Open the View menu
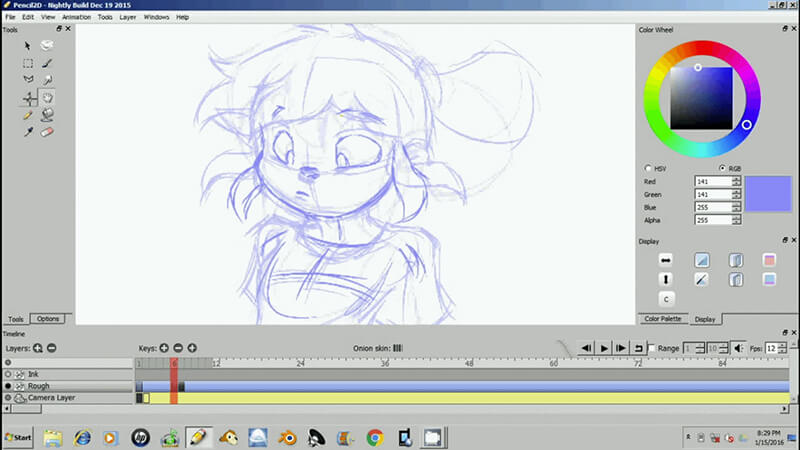Screen dimensions: 800x450 pyautogui.click(x=48, y=17)
